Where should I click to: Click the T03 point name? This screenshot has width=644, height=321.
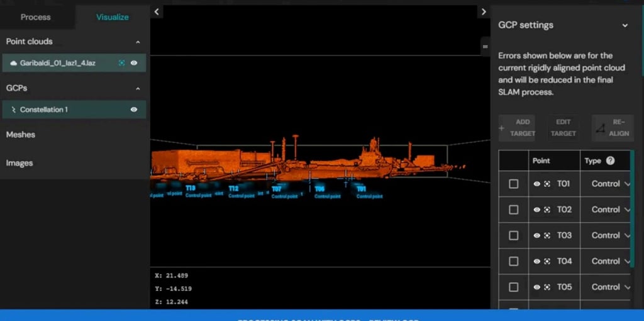pyautogui.click(x=564, y=235)
